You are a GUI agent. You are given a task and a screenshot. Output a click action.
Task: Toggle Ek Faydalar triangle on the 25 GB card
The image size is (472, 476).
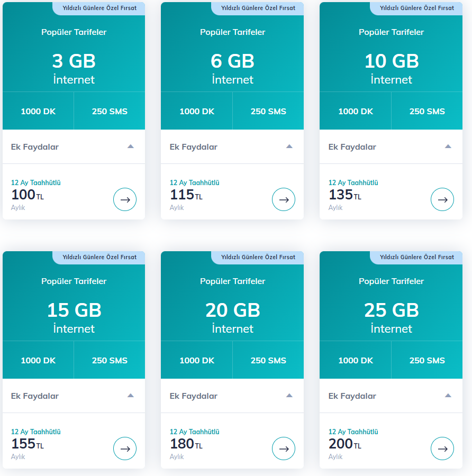(x=448, y=396)
